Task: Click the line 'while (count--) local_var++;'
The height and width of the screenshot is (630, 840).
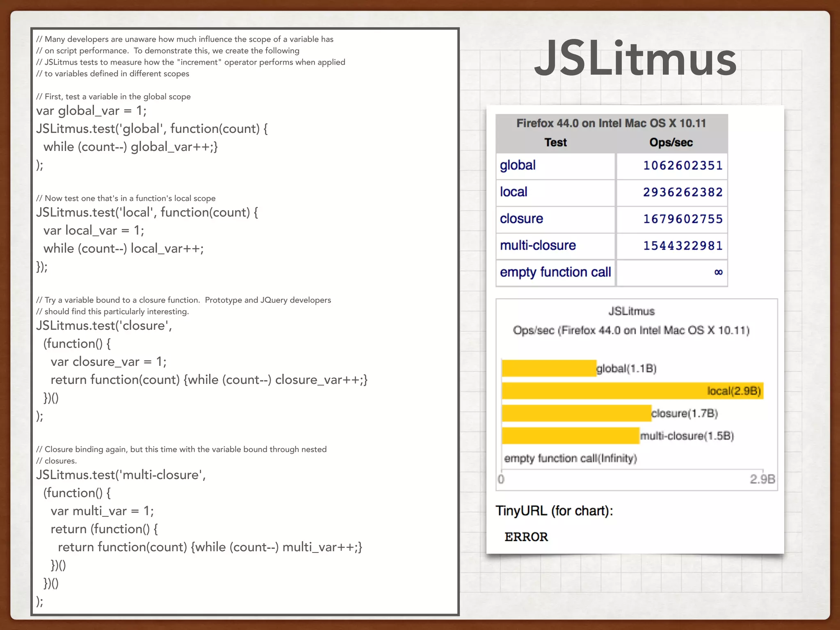Action: (x=124, y=249)
